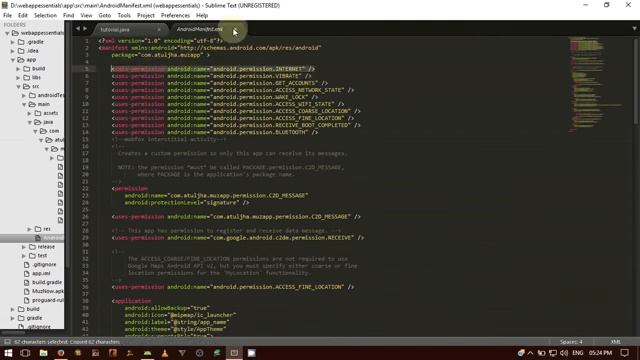This screenshot has width=640, height=360.
Task: Collapse the java folder
Action: (x=30, y=122)
